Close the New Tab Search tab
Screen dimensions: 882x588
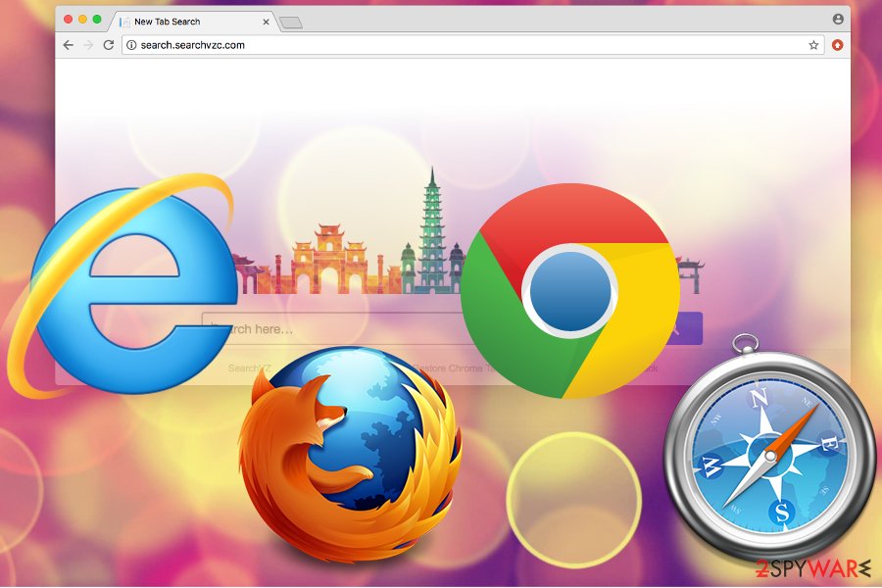(x=266, y=22)
